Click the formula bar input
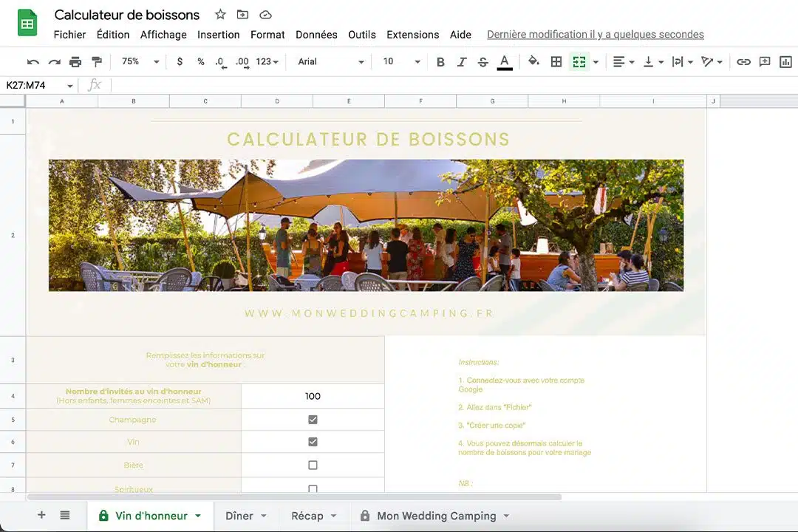This screenshot has width=798, height=532. [x=453, y=85]
